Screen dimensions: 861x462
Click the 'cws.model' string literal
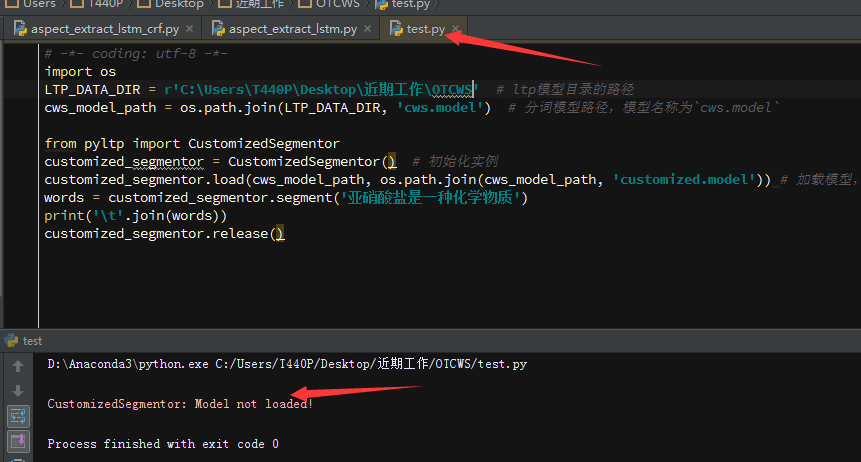point(440,108)
